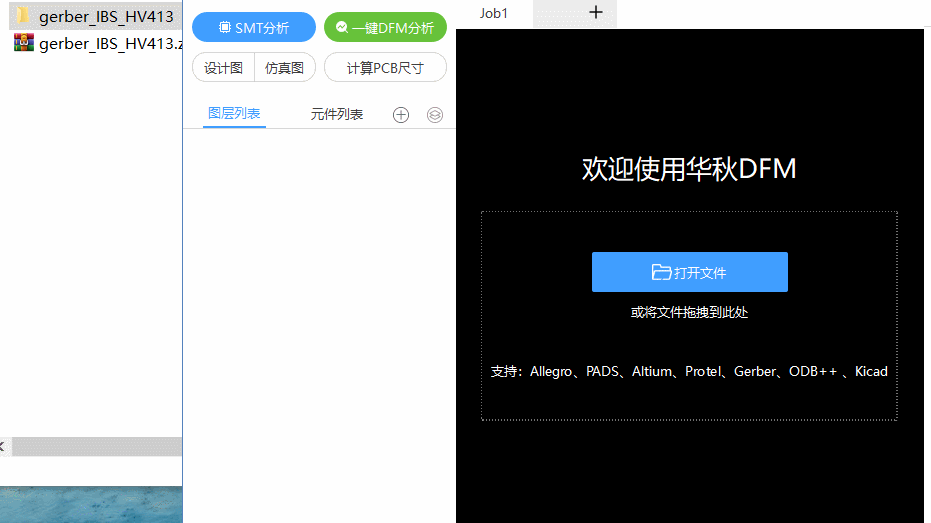Viewport: 931px width, 523px height.
Task: Add a new job tab
Action: (596, 12)
